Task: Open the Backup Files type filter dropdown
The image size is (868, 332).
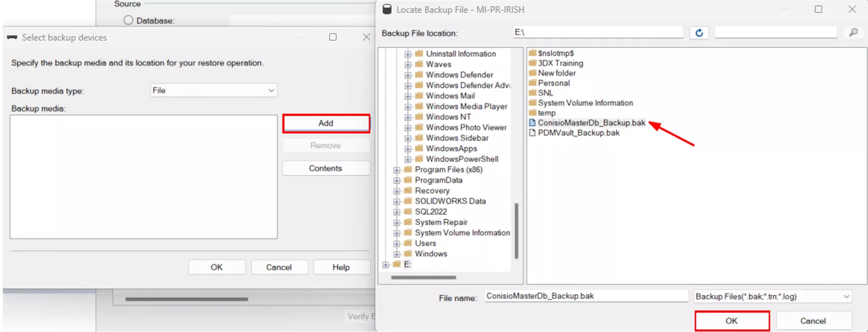Action: (x=772, y=296)
